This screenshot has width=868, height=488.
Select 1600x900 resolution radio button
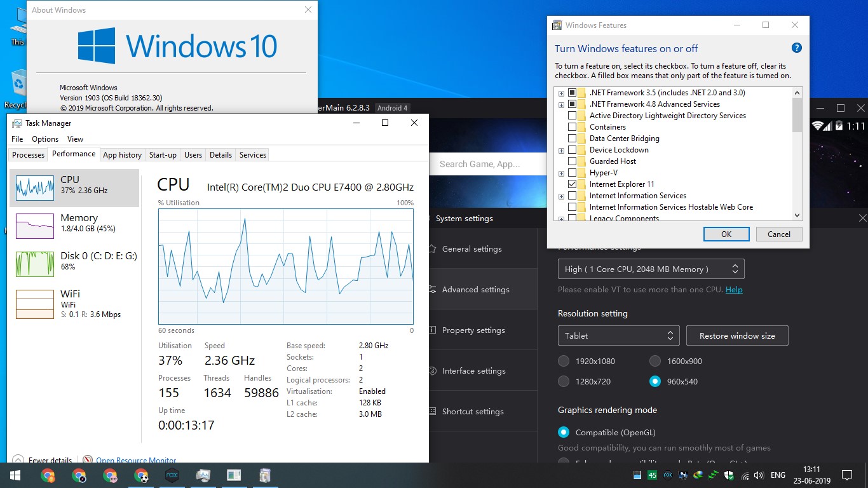pyautogui.click(x=655, y=361)
